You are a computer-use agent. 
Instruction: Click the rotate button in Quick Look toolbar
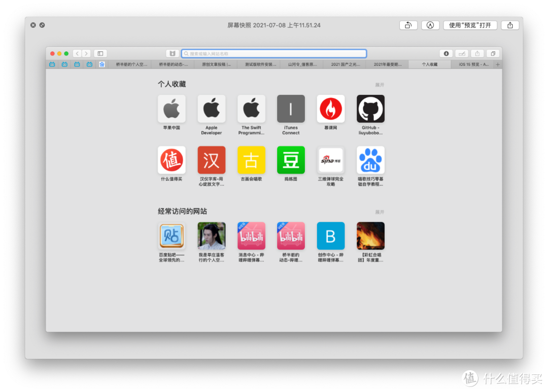[x=408, y=25]
